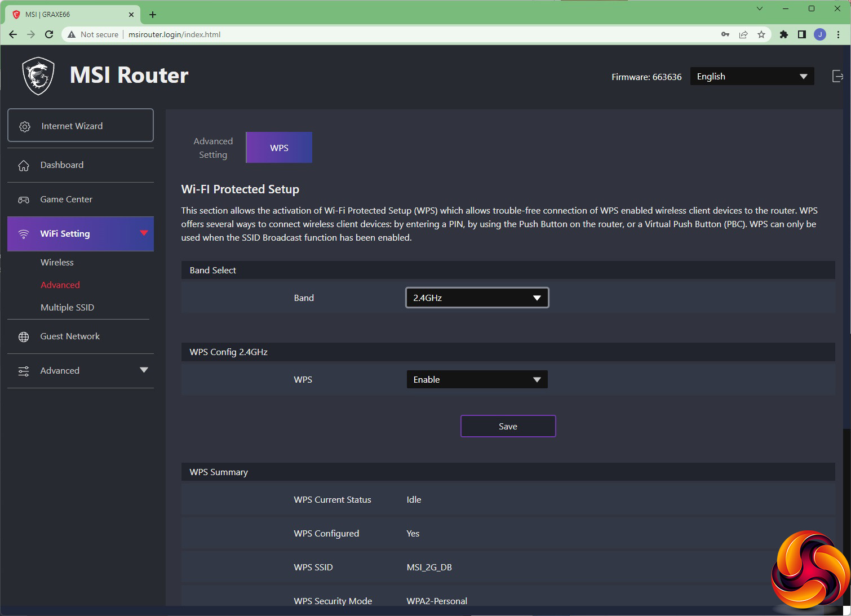851x616 pixels.
Task: Click the WPS Security Mode value WPA2-Personal
Action: [437, 601]
